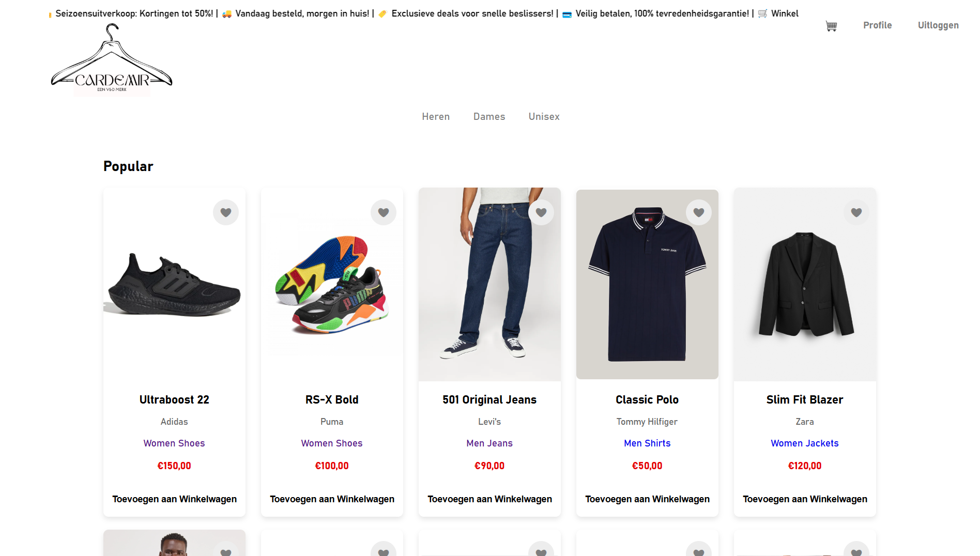Go to the Unisex category
980x556 pixels.
544,117
